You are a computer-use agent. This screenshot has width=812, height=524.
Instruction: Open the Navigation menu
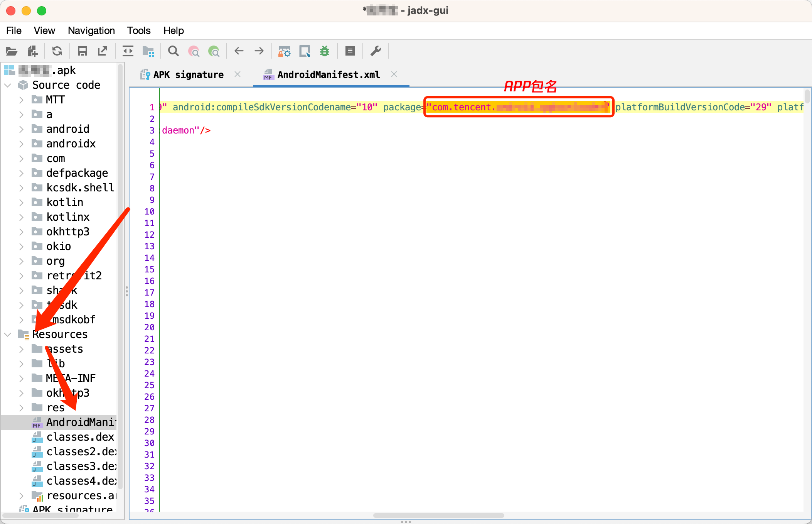91,30
